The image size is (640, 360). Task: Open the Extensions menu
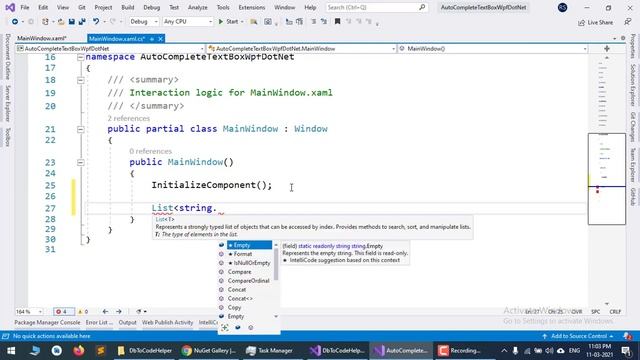[x=251, y=7]
